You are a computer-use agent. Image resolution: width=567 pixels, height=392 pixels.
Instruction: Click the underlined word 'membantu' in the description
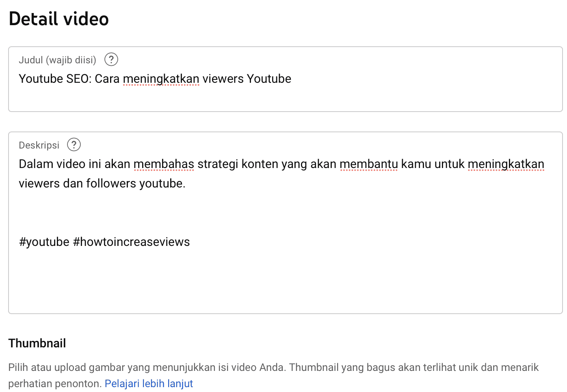tap(368, 164)
